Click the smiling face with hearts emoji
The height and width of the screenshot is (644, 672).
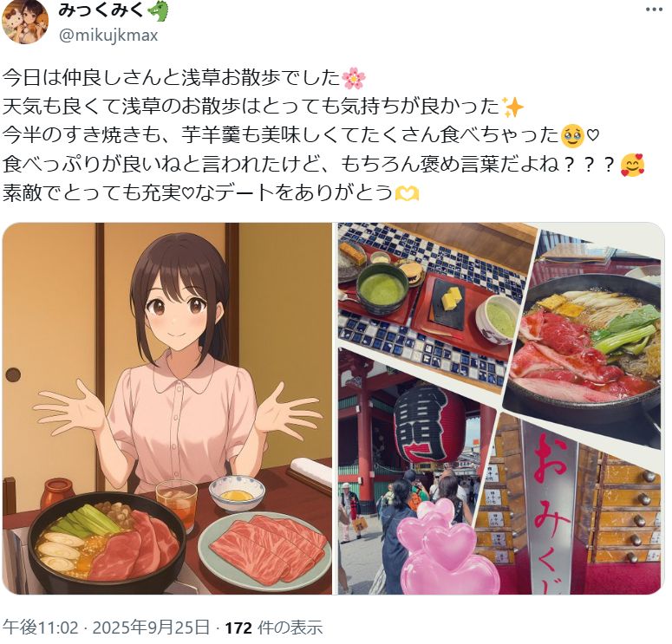click(x=633, y=165)
